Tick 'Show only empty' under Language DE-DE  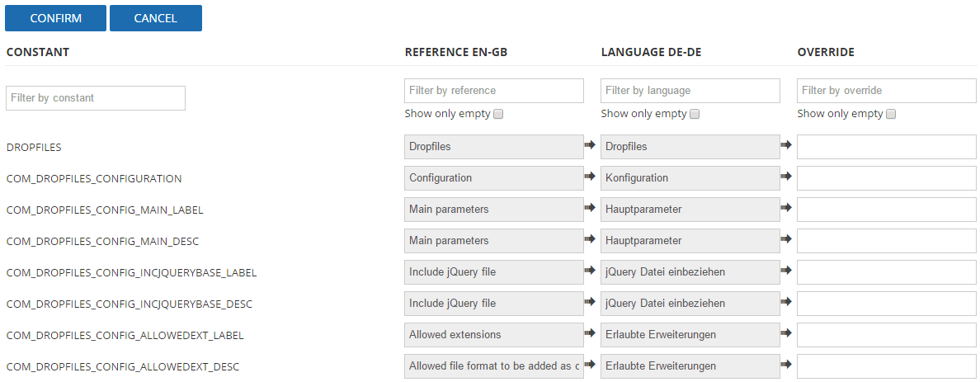coord(695,115)
